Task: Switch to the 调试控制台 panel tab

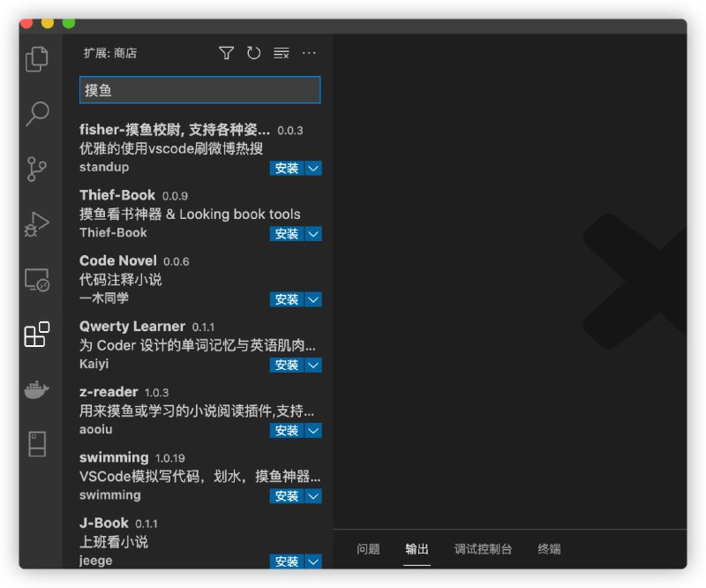Action: [483, 549]
